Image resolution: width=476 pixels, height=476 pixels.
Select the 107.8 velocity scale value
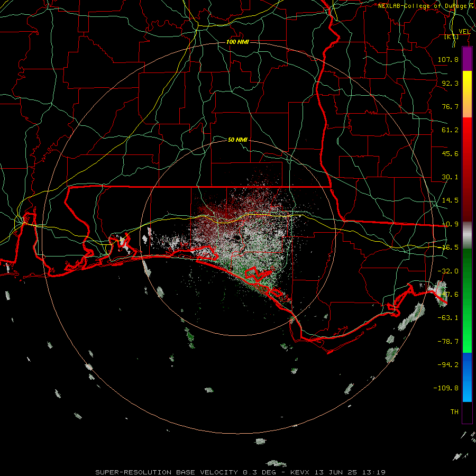[448, 59]
